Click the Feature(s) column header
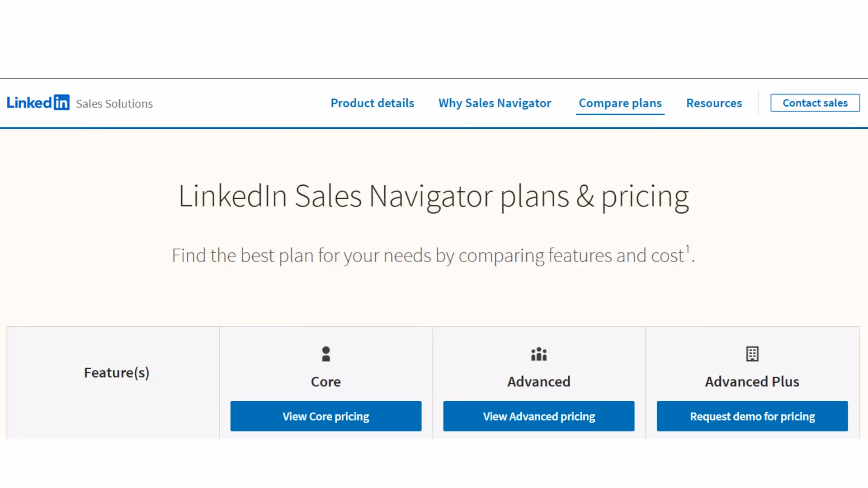The height and width of the screenshot is (488, 868). tap(117, 373)
